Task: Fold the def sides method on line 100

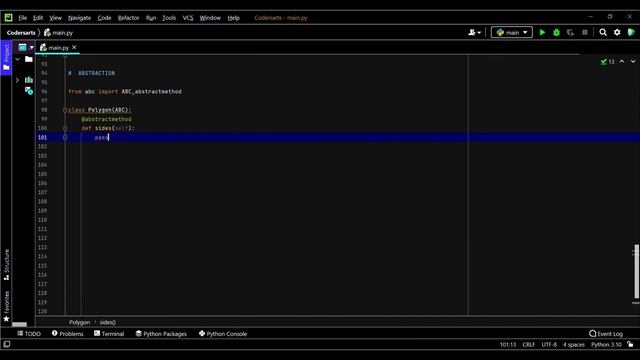Action: (65, 128)
